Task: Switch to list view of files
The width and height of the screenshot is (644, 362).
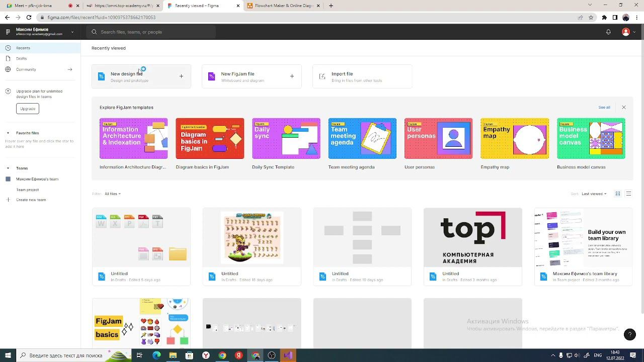Action: click(x=628, y=194)
